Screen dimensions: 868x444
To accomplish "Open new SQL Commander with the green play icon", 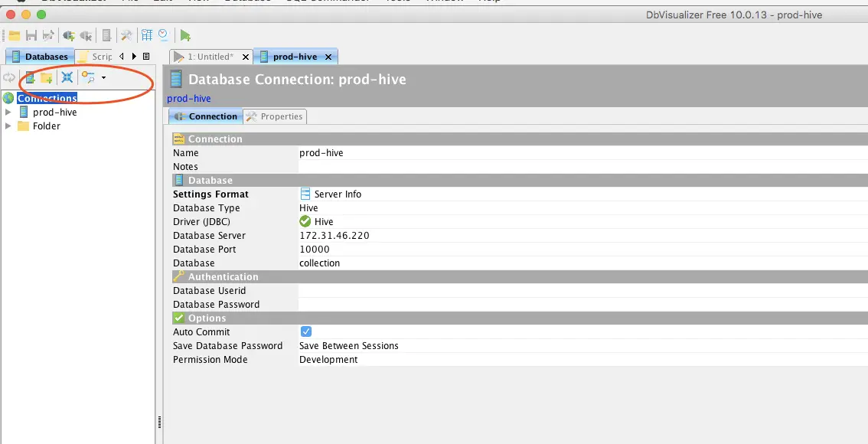I will (185, 36).
